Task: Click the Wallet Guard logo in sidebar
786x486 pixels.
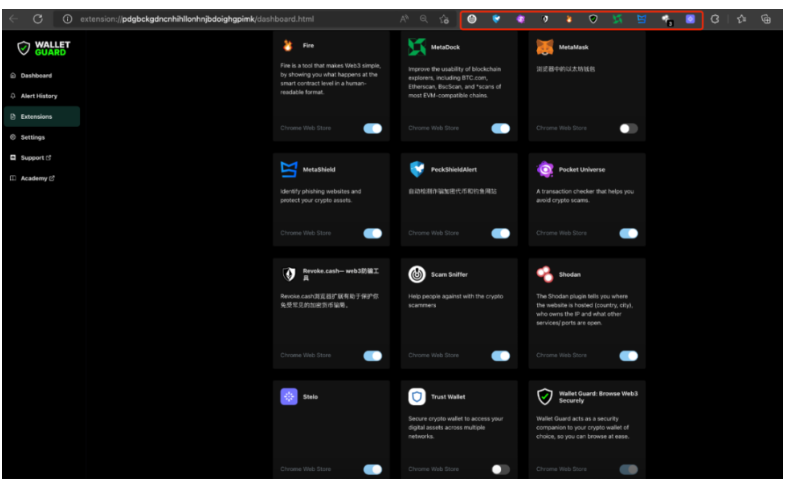Action: [x=44, y=48]
